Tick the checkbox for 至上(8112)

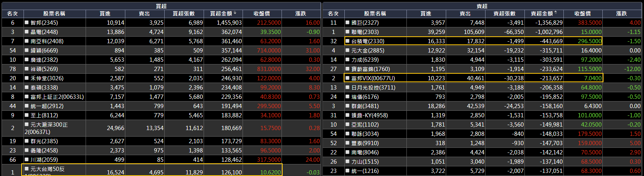(27, 115)
